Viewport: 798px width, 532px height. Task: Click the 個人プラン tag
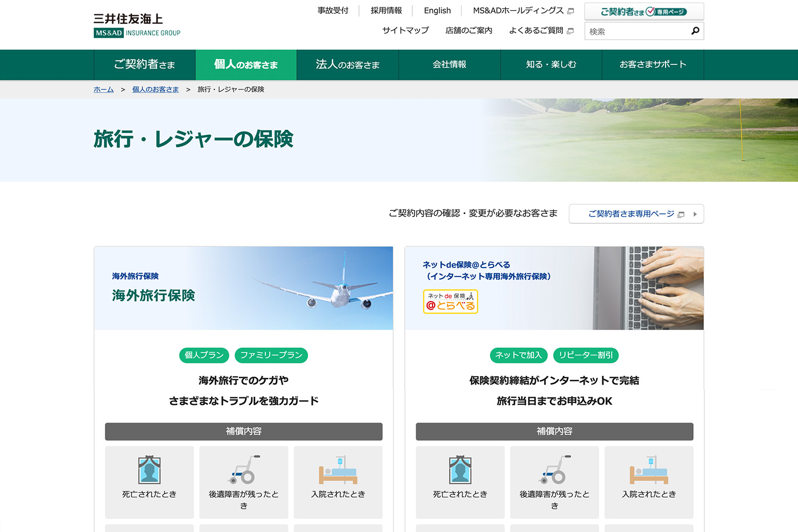pos(204,355)
